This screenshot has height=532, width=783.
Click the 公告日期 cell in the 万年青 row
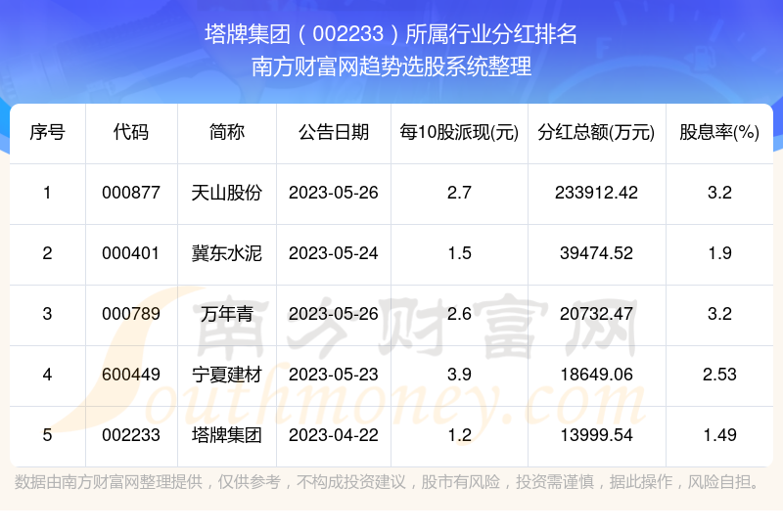[x=334, y=314]
